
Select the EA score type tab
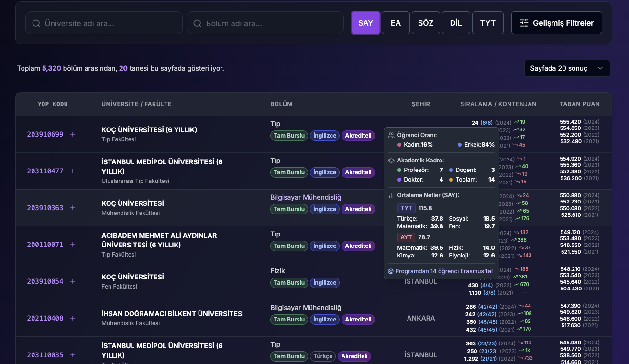[x=396, y=23]
